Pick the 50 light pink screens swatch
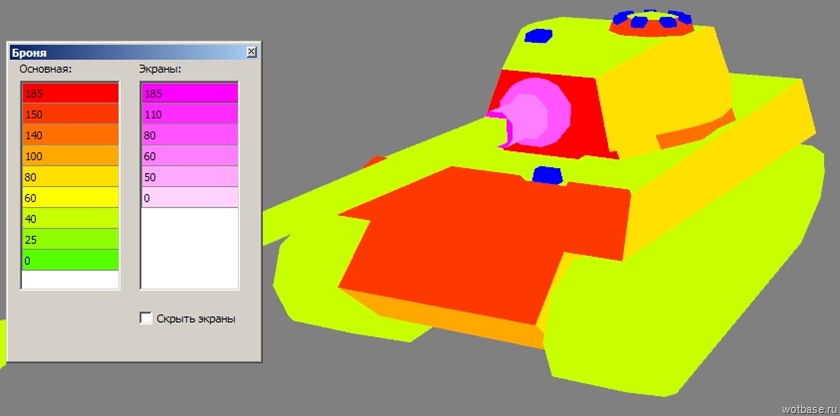The height and width of the screenshot is (416, 840). (x=189, y=177)
